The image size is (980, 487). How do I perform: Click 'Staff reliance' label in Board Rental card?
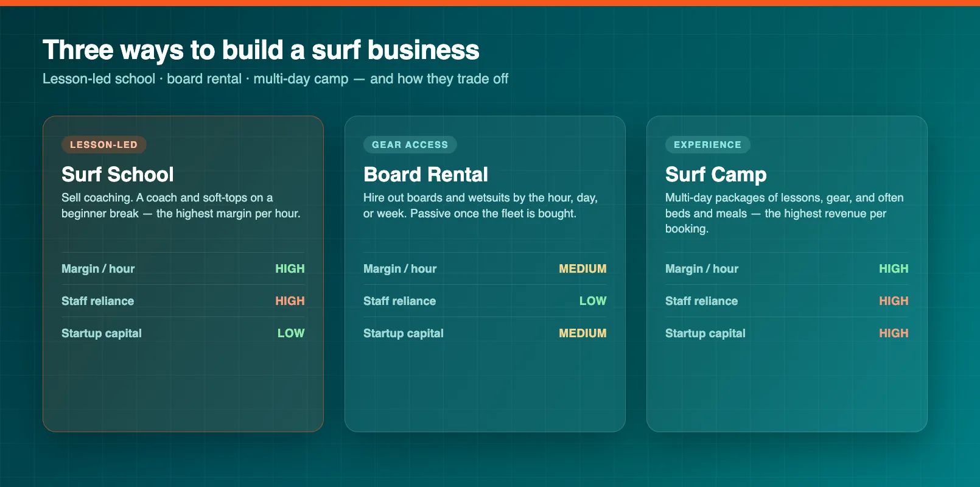pyautogui.click(x=399, y=301)
